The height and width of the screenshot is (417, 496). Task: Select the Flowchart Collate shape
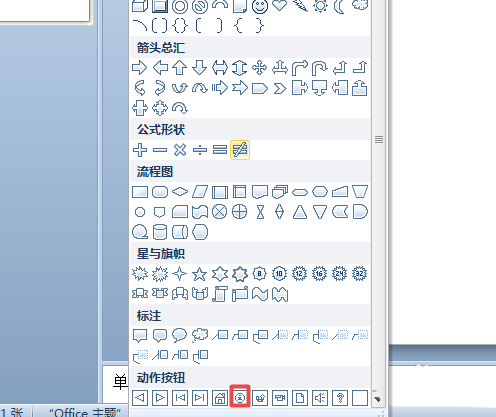point(260,212)
